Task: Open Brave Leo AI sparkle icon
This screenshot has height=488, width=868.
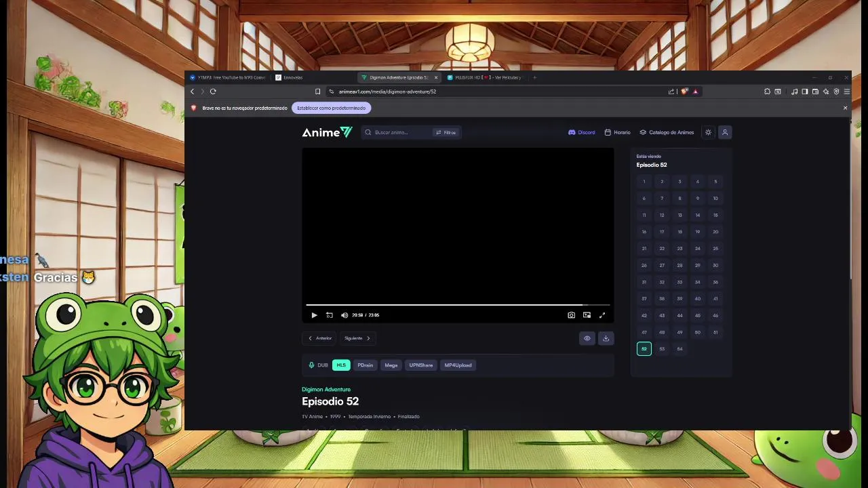Action: (x=825, y=91)
